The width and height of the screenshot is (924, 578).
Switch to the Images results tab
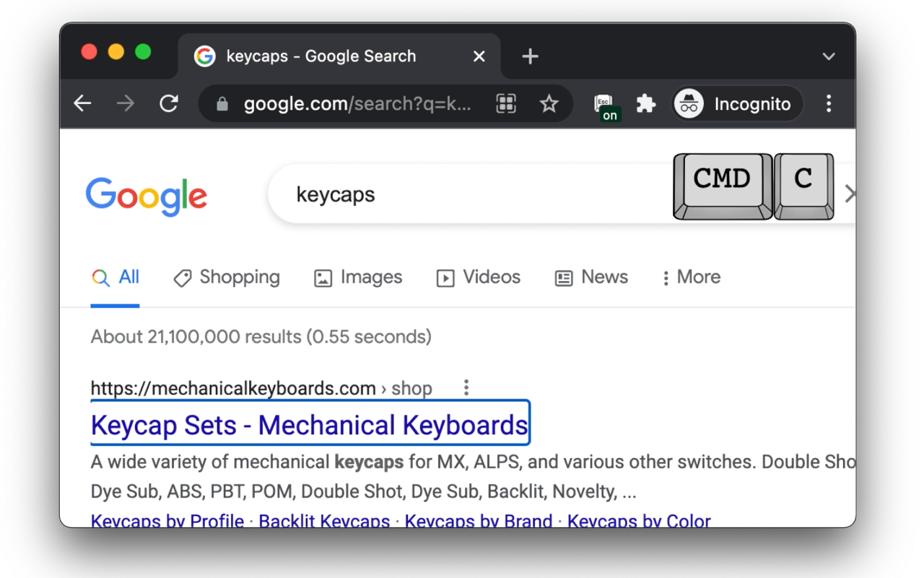click(x=358, y=277)
